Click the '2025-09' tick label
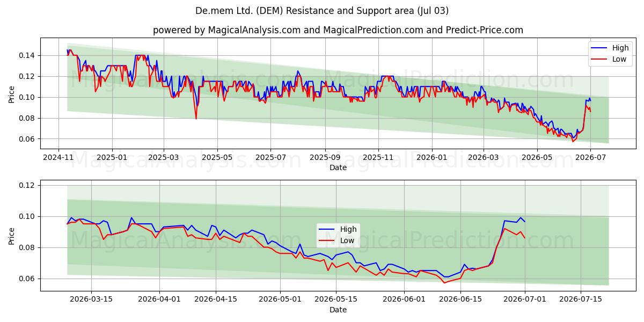Viewport: 644px width, 322px height. [325, 157]
